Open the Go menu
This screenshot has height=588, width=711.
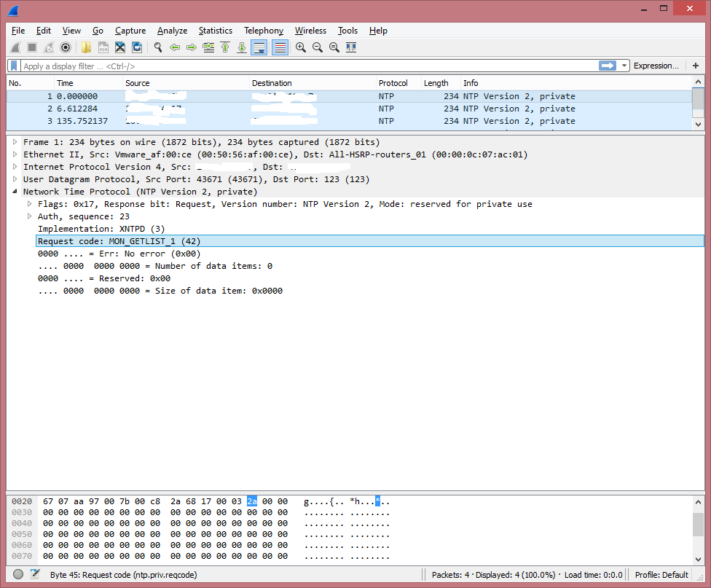point(98,31)
